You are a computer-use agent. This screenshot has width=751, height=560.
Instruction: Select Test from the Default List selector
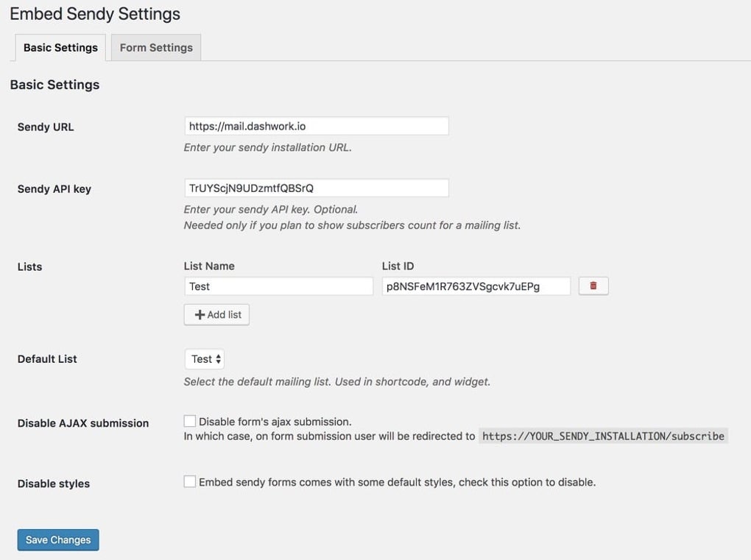tap(204, 358)
